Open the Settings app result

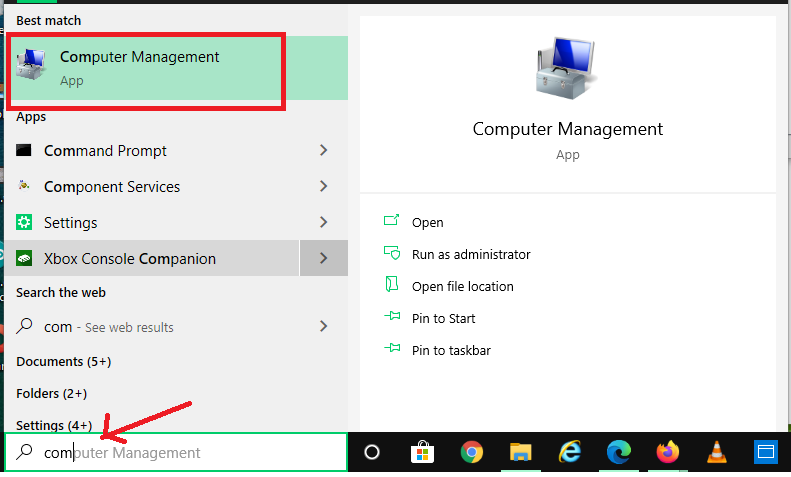pyautogui.click(x=152, y=222)
